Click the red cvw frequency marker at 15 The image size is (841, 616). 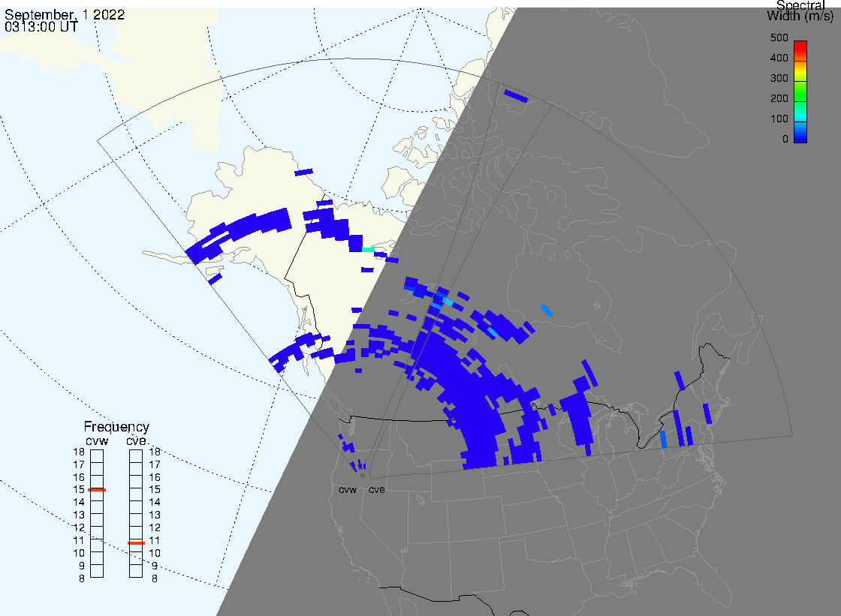pyautogui.click(x=97, y=490)
